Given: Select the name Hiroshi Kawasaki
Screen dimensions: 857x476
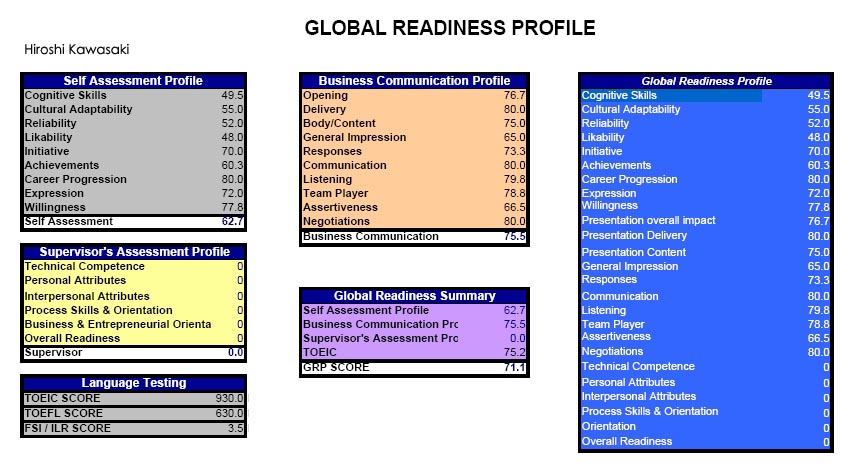Looking at the screenshot, I should [77, 50].
